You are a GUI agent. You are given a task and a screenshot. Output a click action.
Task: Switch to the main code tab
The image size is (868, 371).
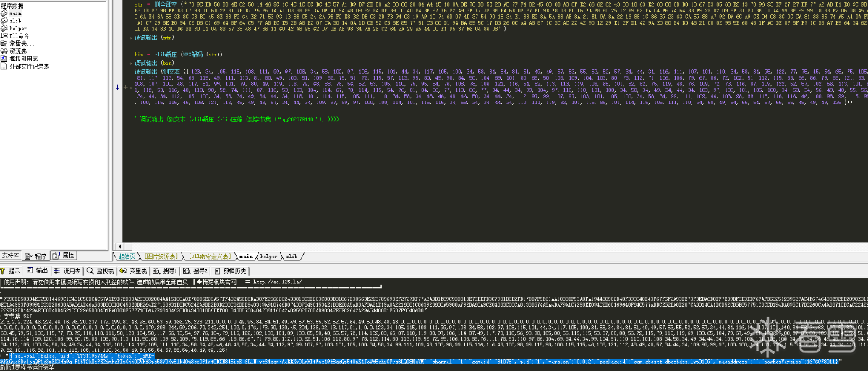click(x=245, y=256)
